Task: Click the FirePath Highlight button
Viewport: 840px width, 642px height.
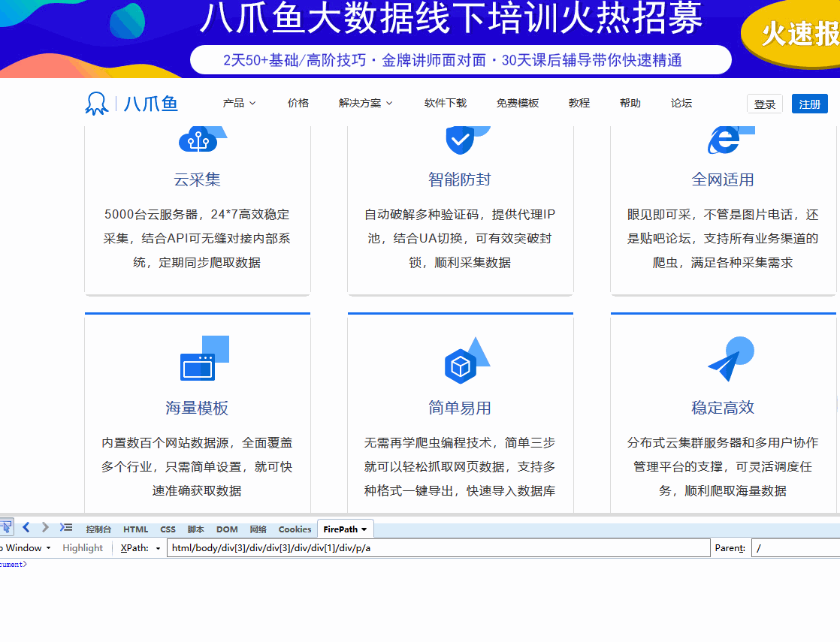Action: pyautogui.click(x=83, y=547)
